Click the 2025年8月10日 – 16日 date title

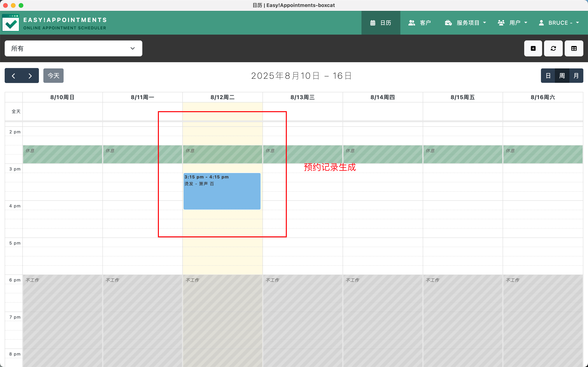pyautogui.click(x=301, y=76)
